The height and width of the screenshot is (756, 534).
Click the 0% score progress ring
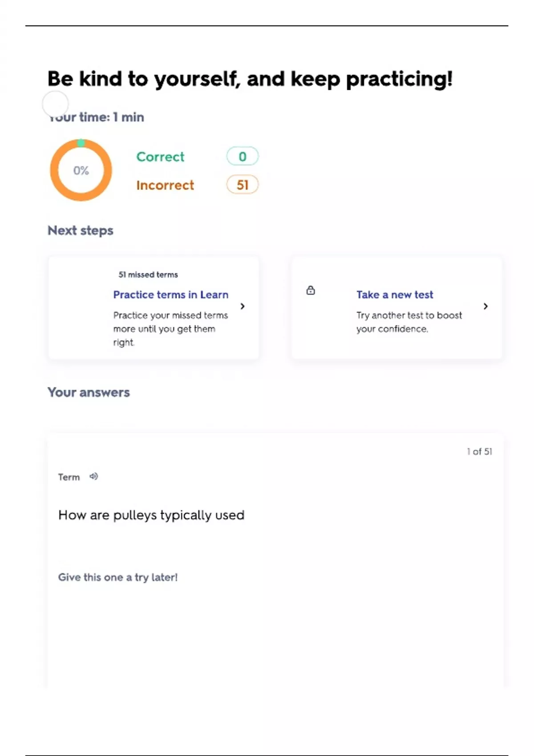tap(81, 170)
